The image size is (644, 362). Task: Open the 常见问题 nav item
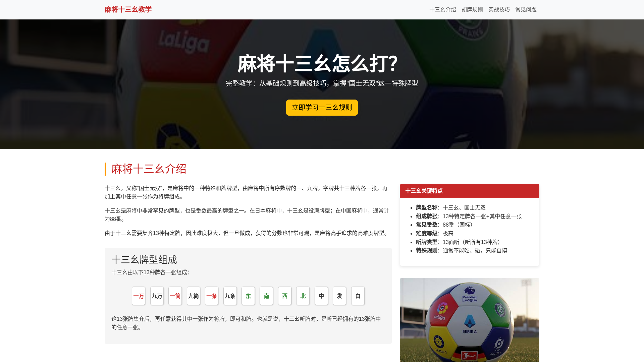(526, 9)
